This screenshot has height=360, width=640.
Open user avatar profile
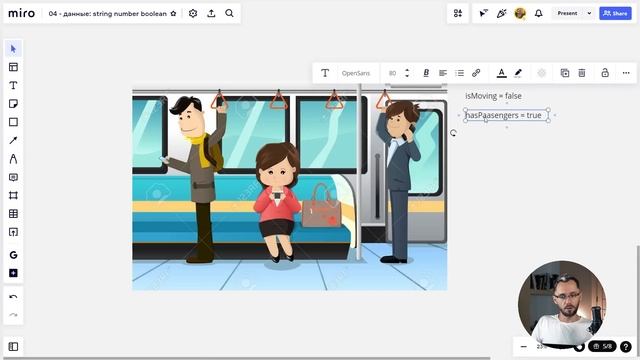point(520,13)
